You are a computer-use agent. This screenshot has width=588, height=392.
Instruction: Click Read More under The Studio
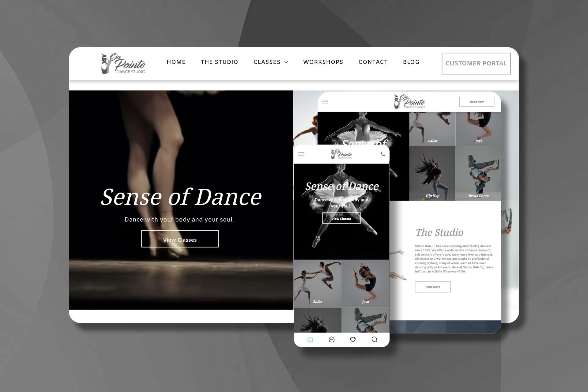point(432,287)
